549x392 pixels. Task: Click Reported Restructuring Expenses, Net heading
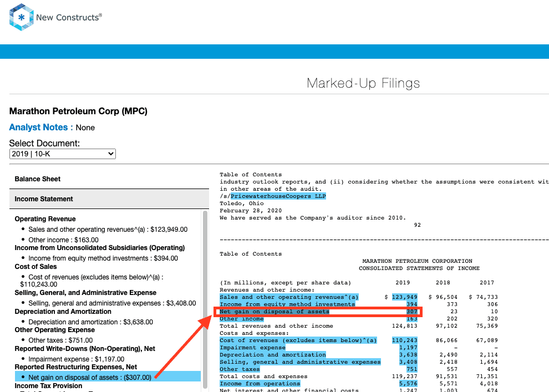pos(76,367)
